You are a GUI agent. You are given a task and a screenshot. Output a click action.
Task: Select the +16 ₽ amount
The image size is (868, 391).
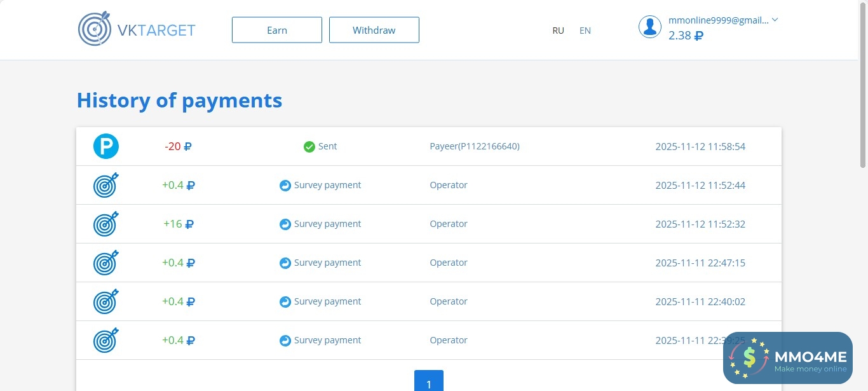tap(179, 224)
